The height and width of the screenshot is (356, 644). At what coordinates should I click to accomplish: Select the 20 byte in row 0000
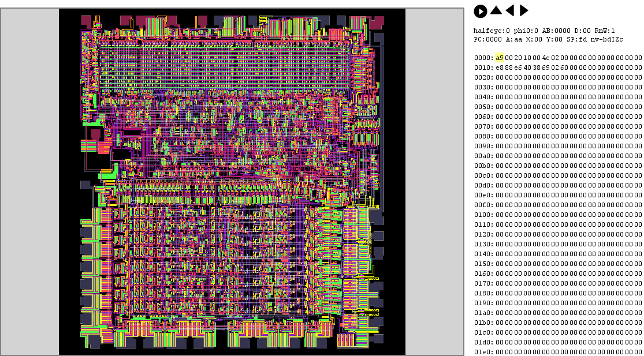(518, 58)
